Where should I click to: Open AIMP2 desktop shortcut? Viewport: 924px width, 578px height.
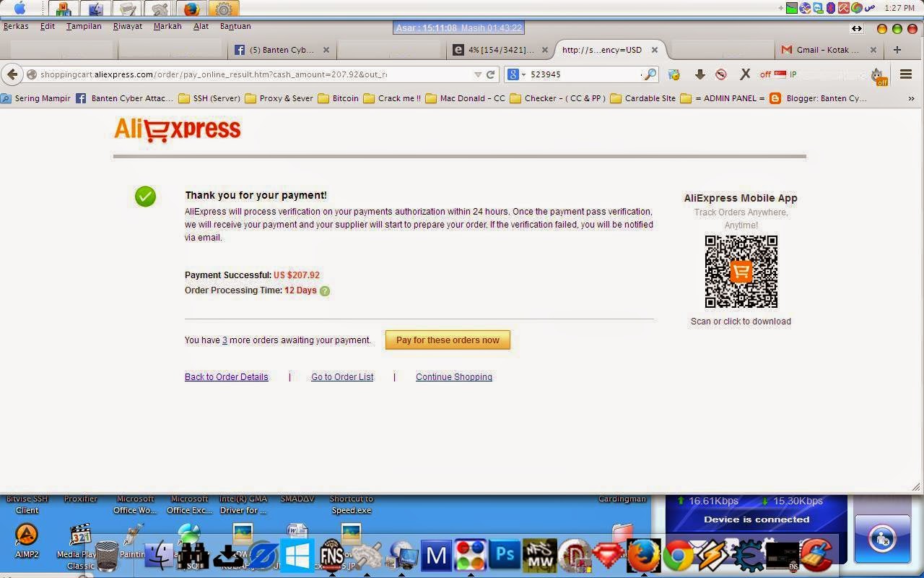click(x=27, y=540)
